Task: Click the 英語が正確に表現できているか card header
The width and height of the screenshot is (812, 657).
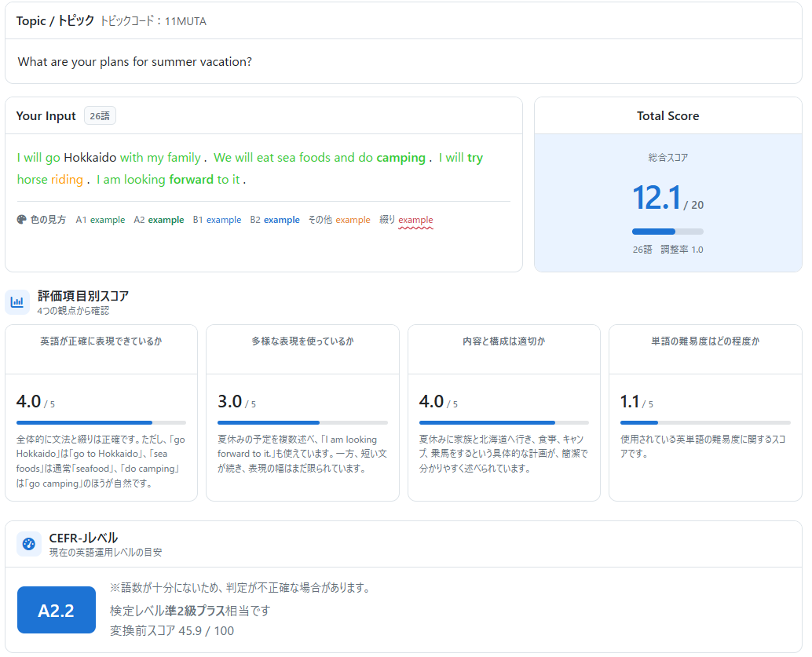Action: click(101, 341)
